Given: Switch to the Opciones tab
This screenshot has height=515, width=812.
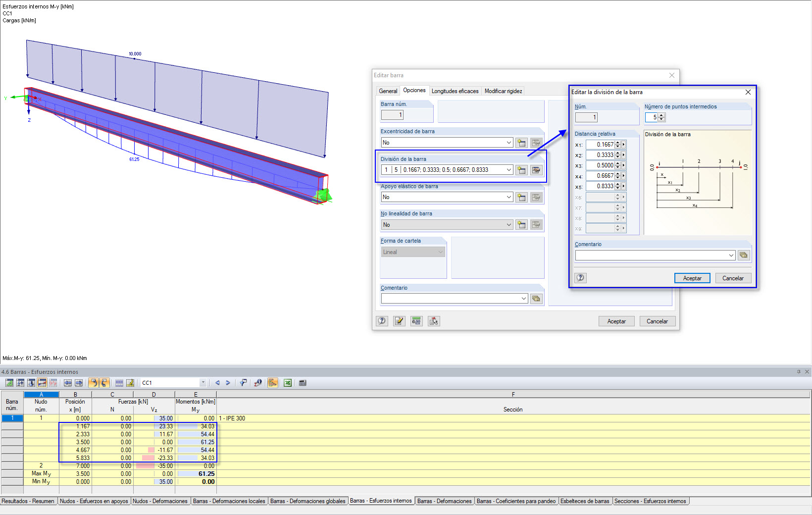Looking at the screenshot, I should coord(414,91).
